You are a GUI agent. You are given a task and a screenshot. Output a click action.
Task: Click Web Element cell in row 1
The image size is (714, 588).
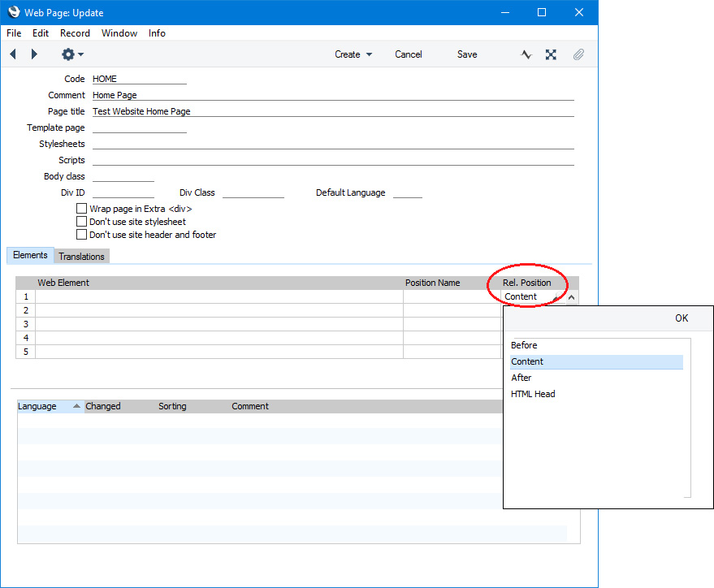(x=219, y=296)
